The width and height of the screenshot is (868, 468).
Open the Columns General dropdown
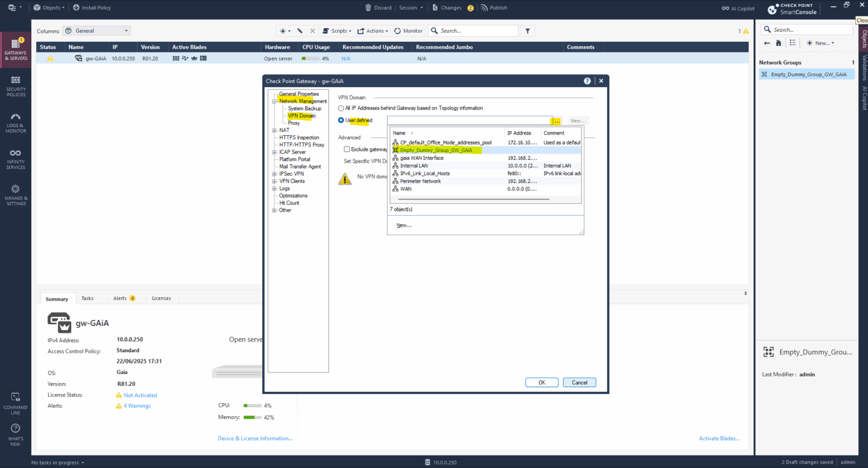[x=96, y=31]
